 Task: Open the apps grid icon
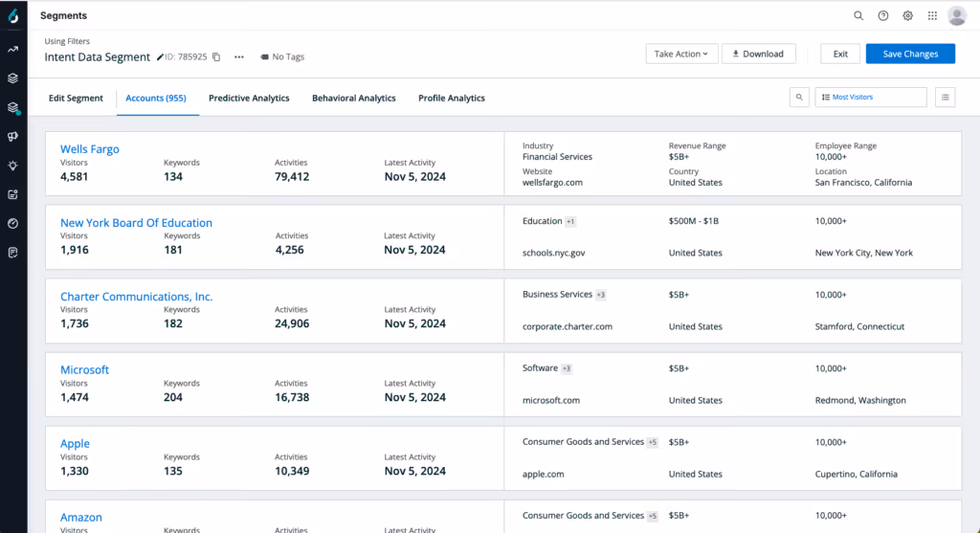(x=932, y=15)
